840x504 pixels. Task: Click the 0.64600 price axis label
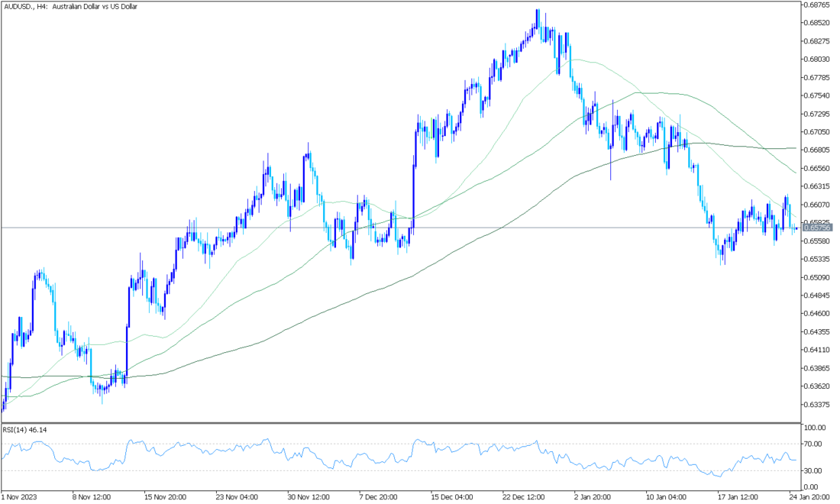(x=818, y=313)
